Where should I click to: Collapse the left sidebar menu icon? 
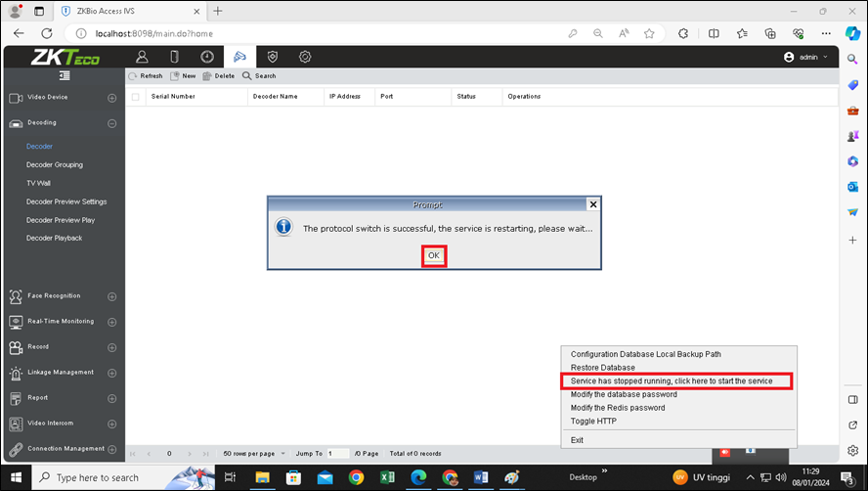click(x=65, y=75)
